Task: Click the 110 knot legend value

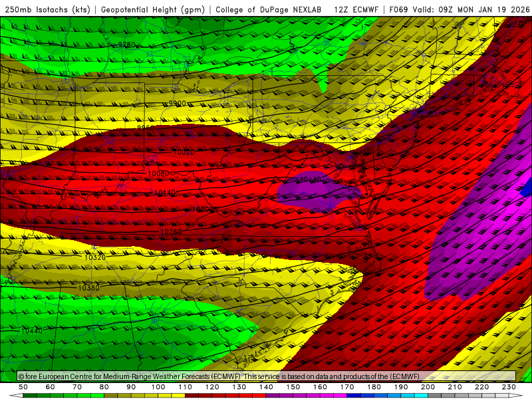Action: [x=186, y=387]
